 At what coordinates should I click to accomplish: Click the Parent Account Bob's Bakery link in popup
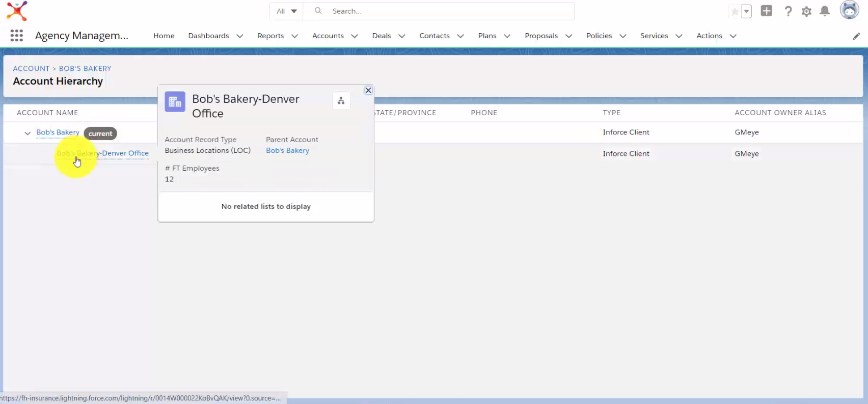pyautogui.click(x=287, y=151)
